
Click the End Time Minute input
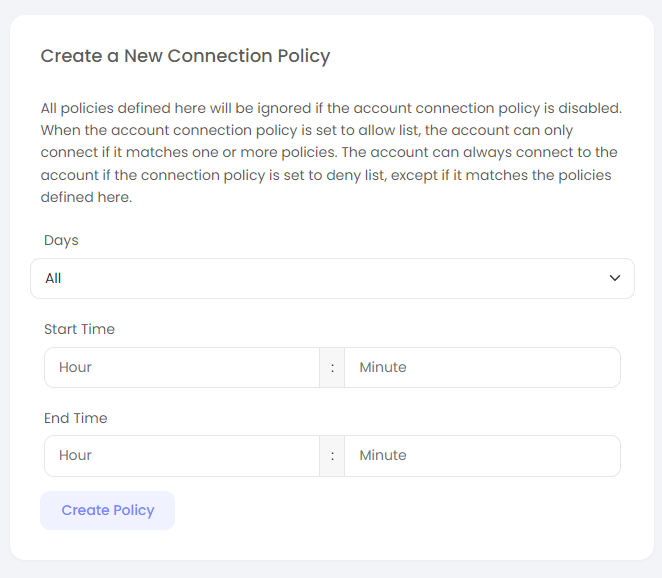[482, 455]
